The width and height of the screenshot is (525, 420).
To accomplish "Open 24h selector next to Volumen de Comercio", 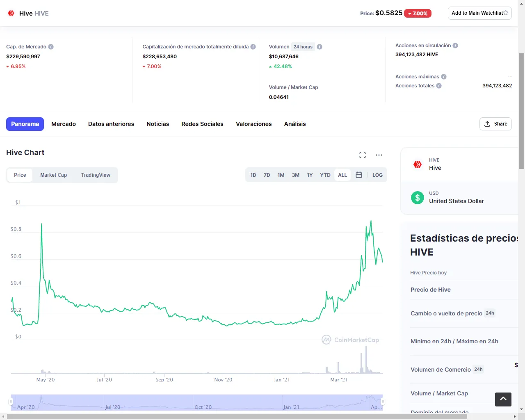I will (x=479, y=369).
